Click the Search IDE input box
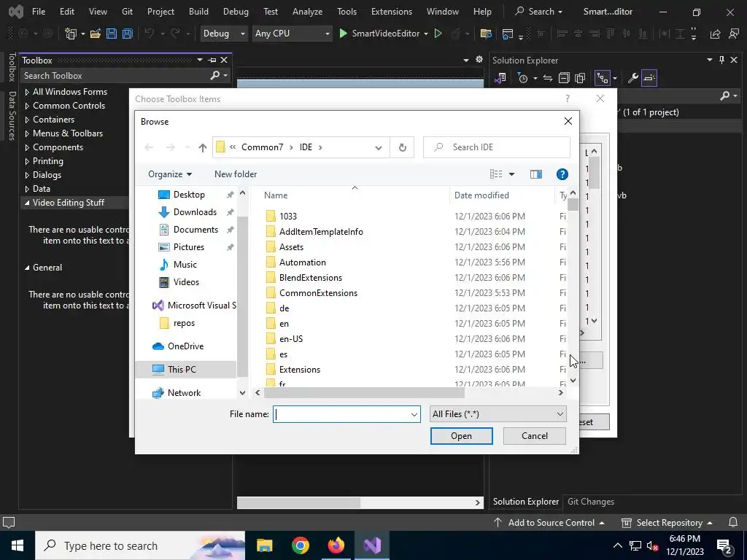This screenshot has width=747, height=560. (x=497, y=147)
